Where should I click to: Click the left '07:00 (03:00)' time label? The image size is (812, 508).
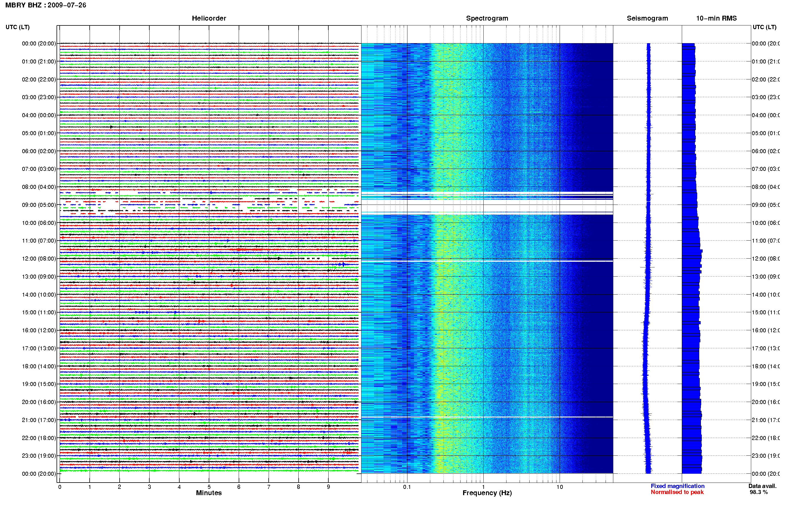(39, 169)
